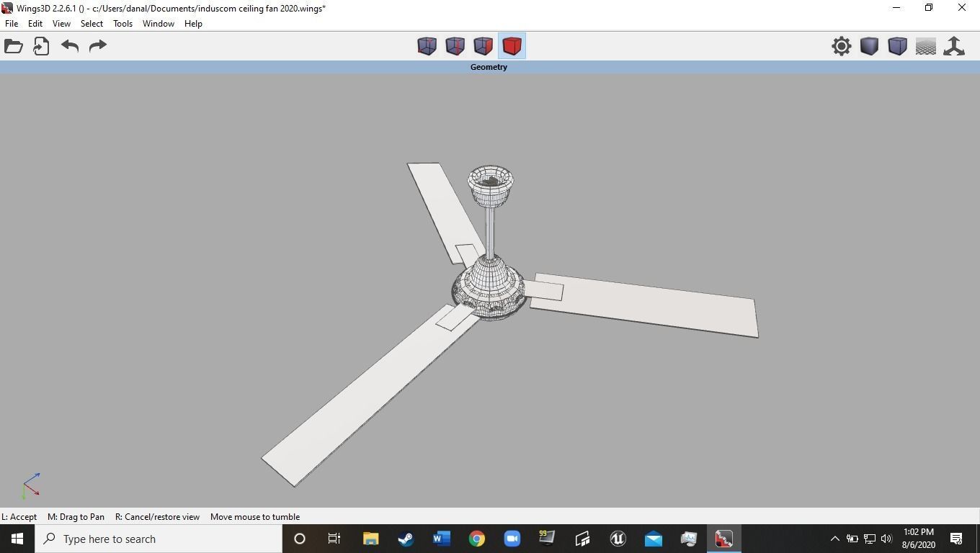Show hidden system tray icons

coord(834,539)
